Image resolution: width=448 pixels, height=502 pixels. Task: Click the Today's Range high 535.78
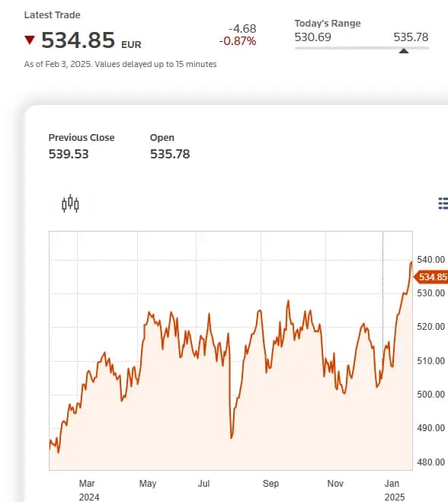[411, 37]
